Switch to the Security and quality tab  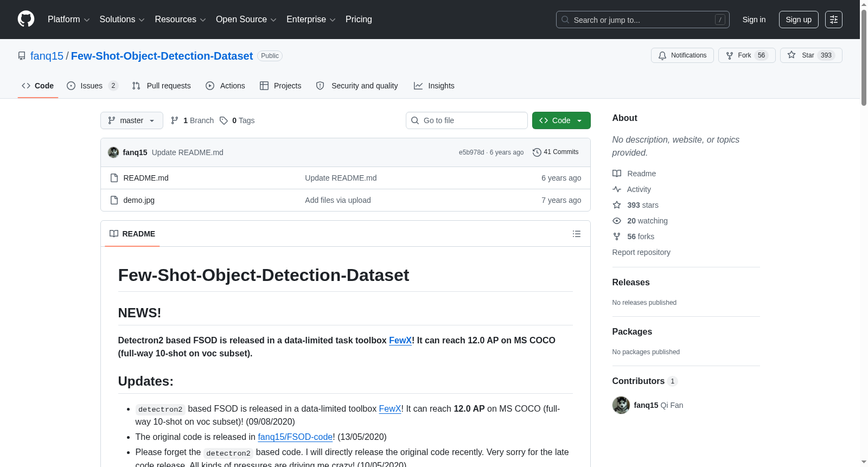tap(357, 86)
